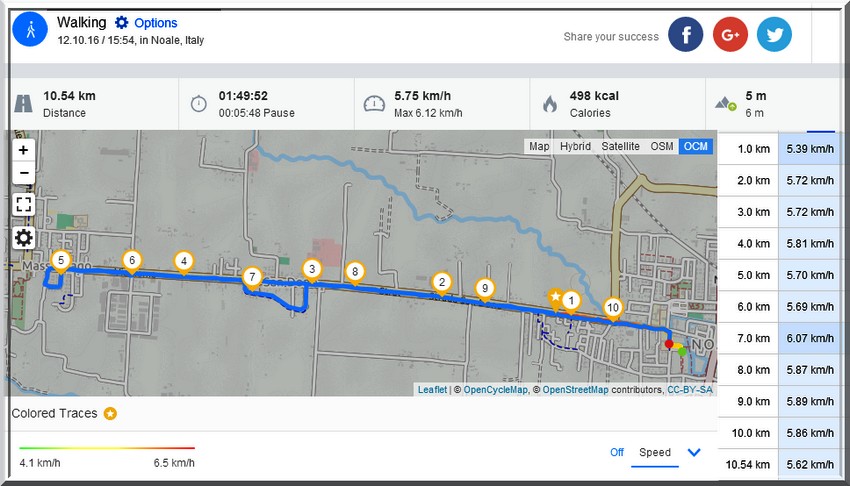
Task: Click the Colored Traces star badge
Action: [110, 413]
